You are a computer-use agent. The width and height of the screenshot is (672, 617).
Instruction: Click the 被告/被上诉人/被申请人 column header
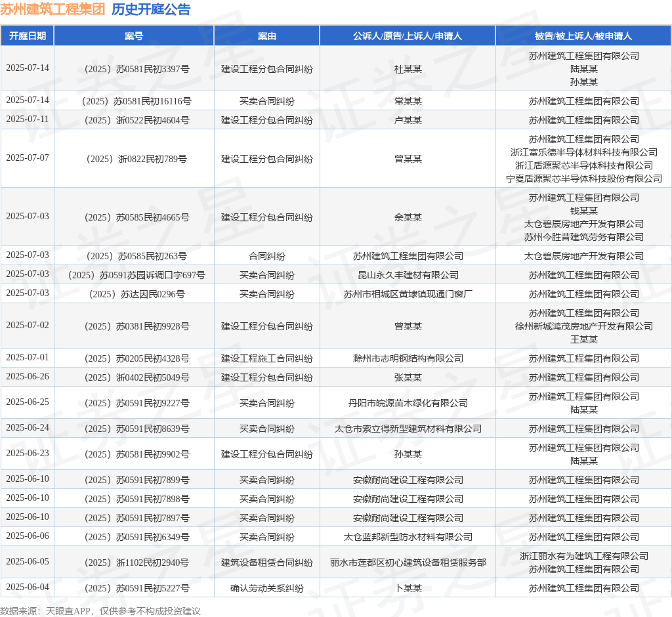[583, 36]
